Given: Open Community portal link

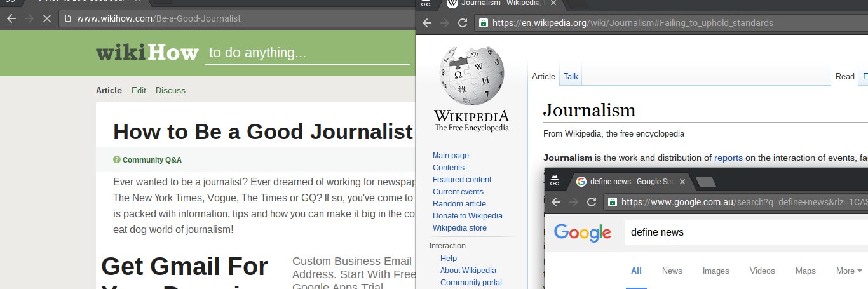Looking at the screenshot, I should tap(471, 283).
